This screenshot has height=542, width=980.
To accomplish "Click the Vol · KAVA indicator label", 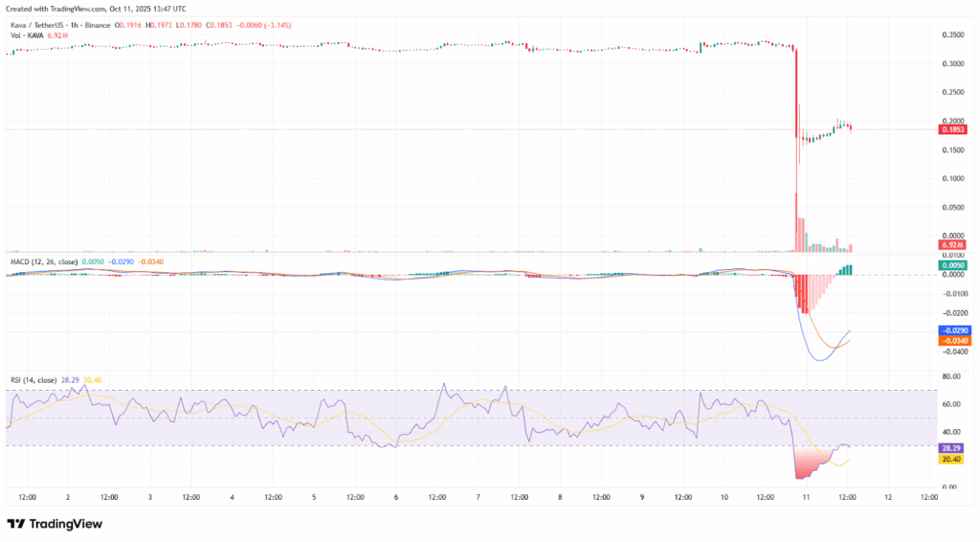I will (x=25, y=34).
